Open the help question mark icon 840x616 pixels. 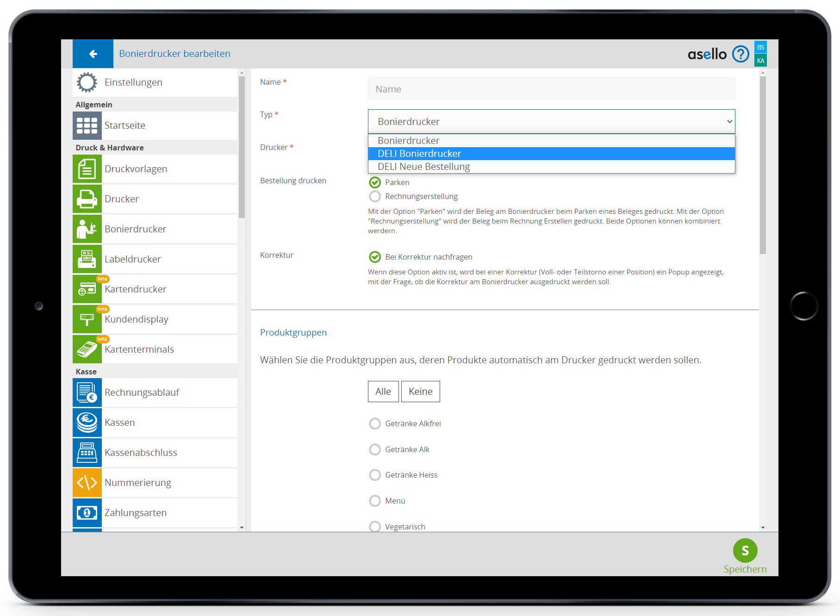click(740, 54)
